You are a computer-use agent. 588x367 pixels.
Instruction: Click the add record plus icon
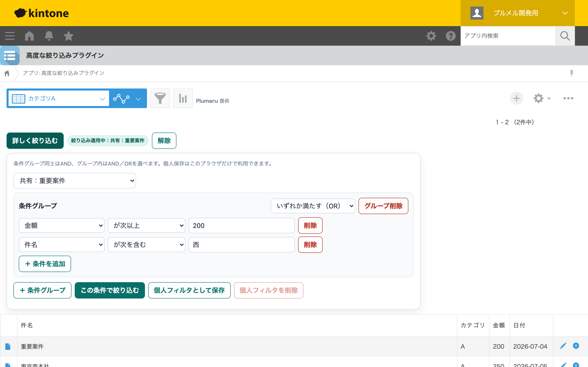(516, 98)
